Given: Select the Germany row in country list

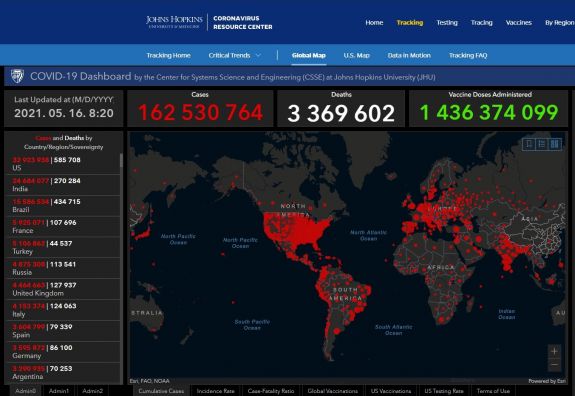Looking at the screenshot, I should [x=63, y=352].
